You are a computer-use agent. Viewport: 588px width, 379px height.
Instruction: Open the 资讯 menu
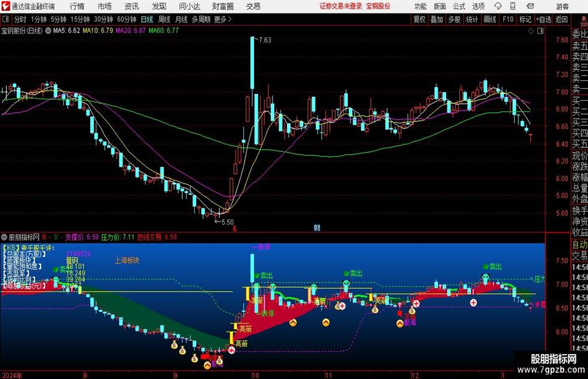[x=132, y=6]
